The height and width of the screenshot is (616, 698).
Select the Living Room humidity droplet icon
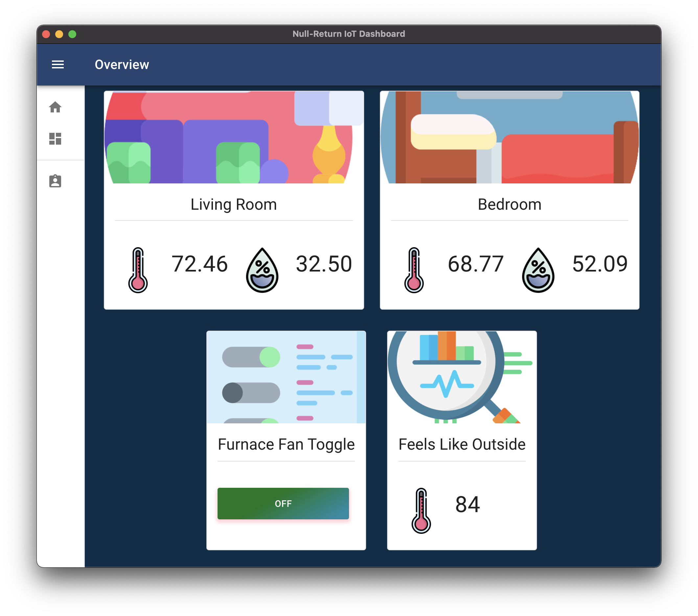point(262,269)
